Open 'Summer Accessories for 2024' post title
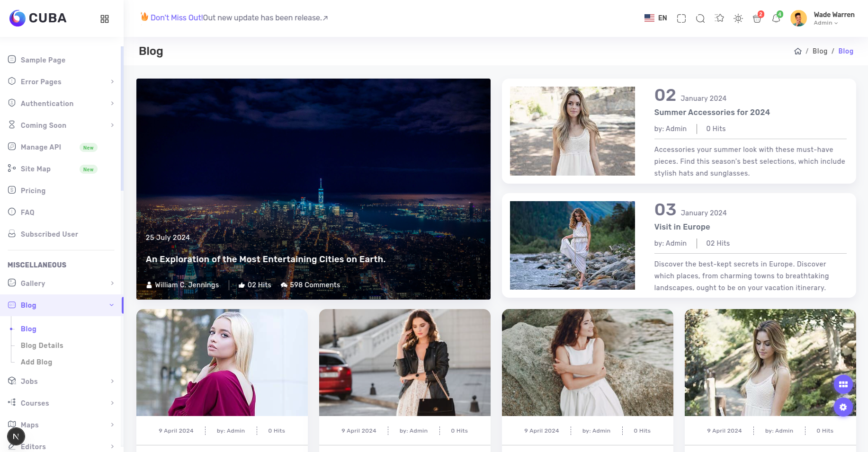The height and width of the screenshot is (452, 868). coord(712,112)
